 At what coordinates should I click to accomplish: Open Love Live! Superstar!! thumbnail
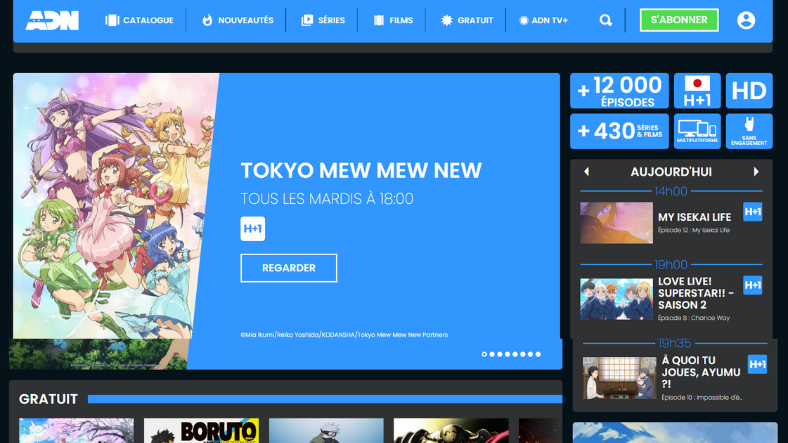tap(616, 299)
